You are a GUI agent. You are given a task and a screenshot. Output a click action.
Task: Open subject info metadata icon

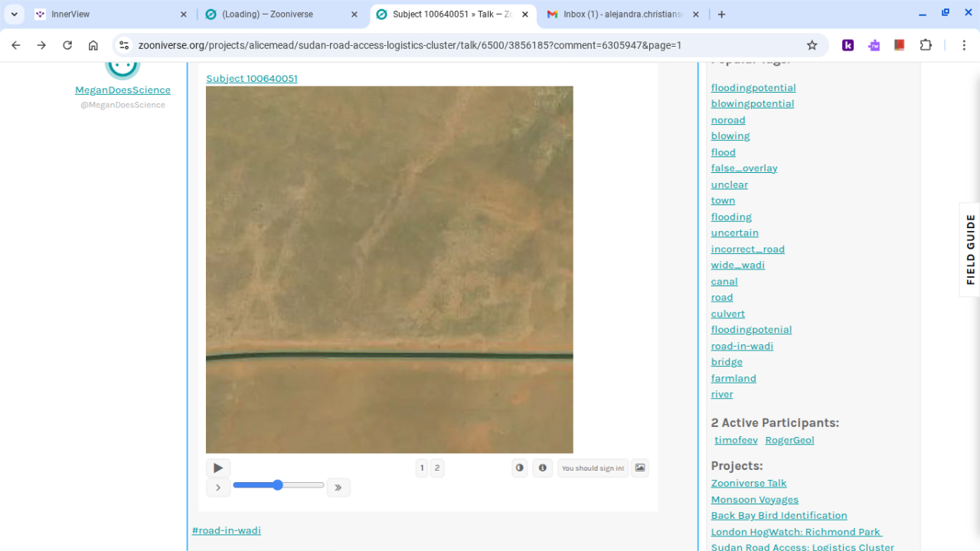point(543,468)
